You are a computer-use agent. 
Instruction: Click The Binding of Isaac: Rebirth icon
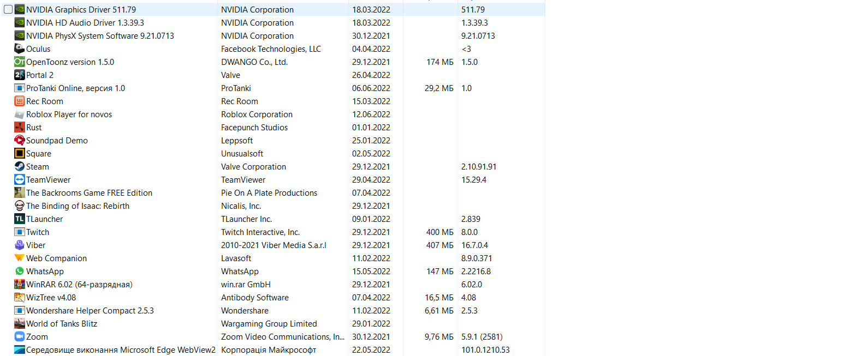20,206
